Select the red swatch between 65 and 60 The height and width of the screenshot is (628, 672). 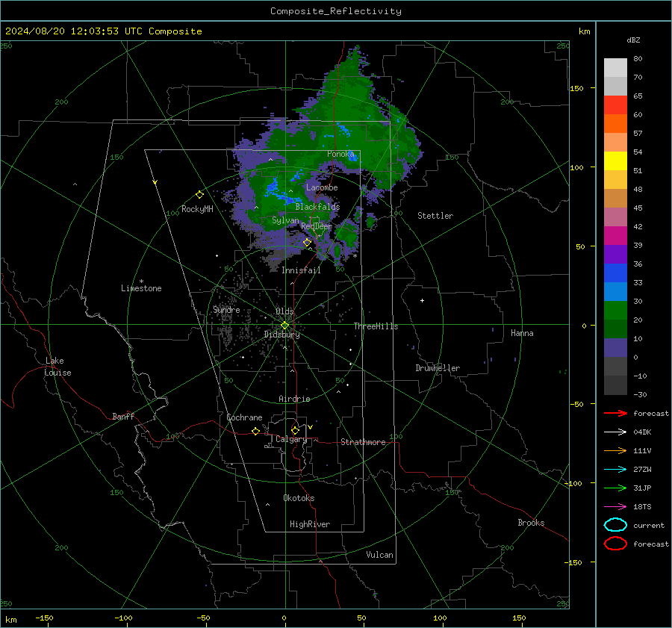pos(615,105)
